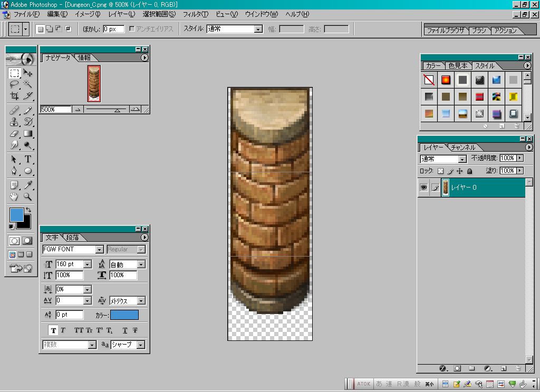Click the navigator 500% zoom field

[55, 110]
